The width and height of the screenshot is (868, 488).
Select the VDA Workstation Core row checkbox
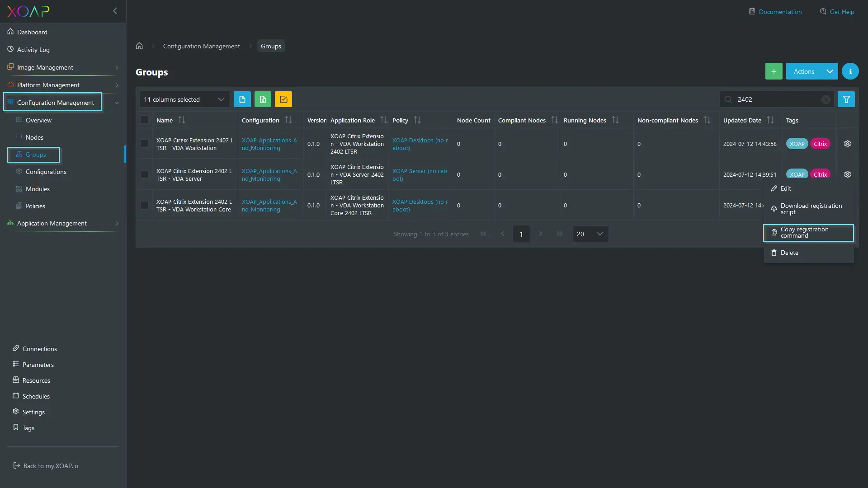pyautogui.click(x=144, y=205)
